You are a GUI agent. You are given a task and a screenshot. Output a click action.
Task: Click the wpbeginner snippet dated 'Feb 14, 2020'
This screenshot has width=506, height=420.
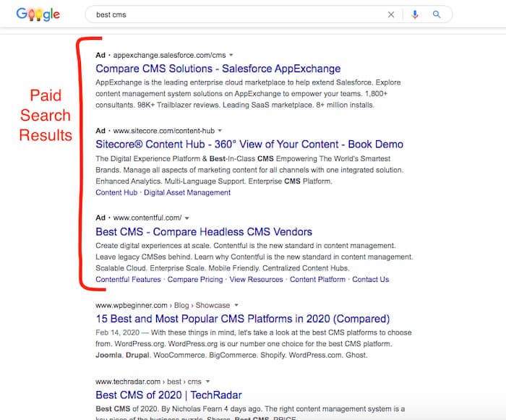253,344
